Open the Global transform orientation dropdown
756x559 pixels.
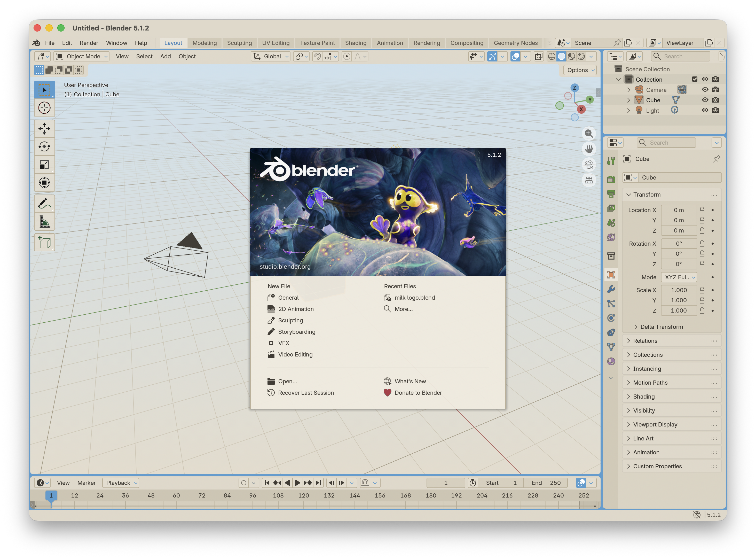[x=271, y=57]
